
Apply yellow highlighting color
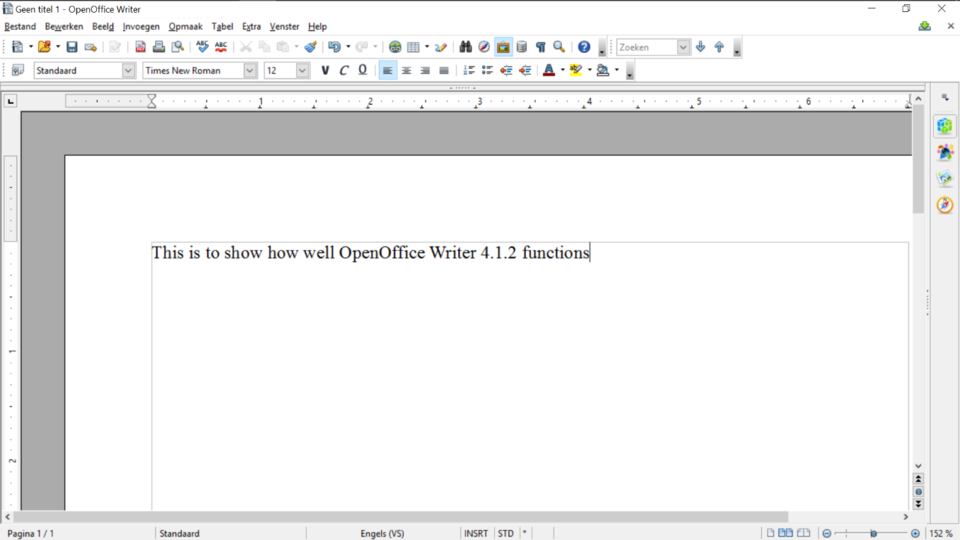pyautogui.click(x=576, y=70)
